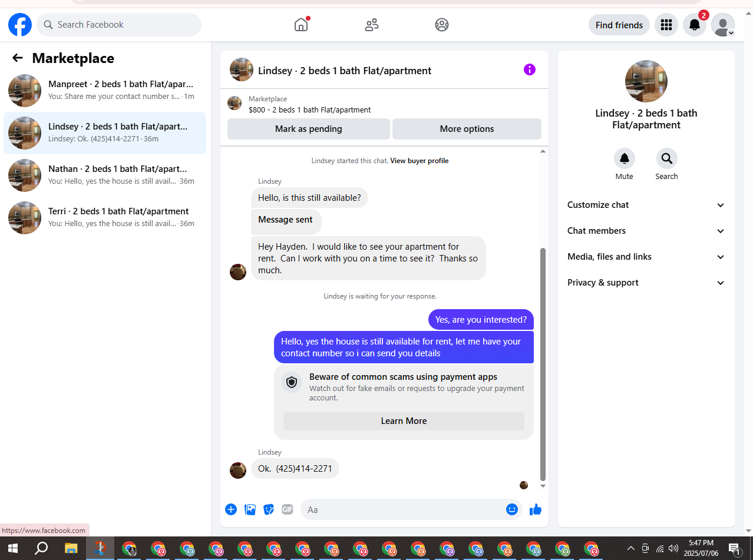Open the Facebook logo home link

[x=20, y=25]
